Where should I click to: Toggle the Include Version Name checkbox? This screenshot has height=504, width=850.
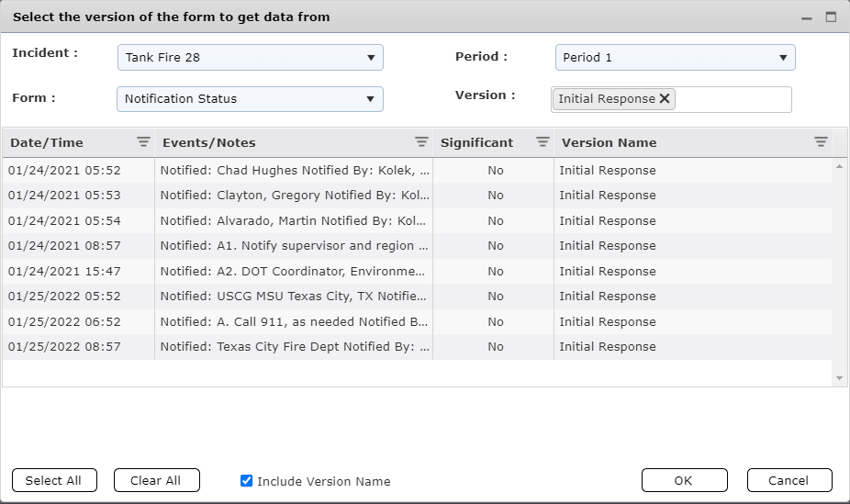tap(246, 481)
